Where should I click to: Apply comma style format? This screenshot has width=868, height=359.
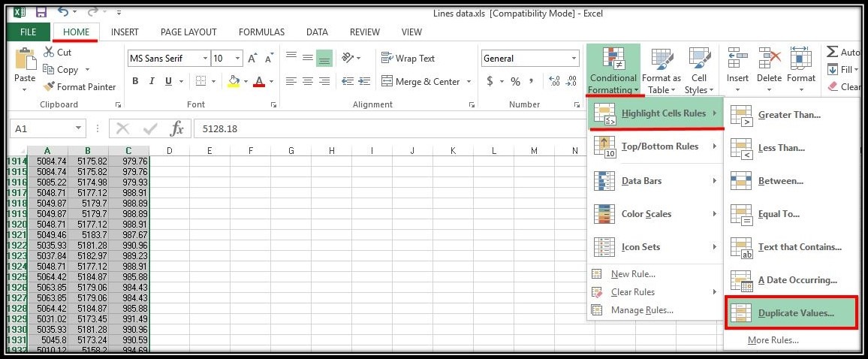pyautogui.click(x=532, y=81)
